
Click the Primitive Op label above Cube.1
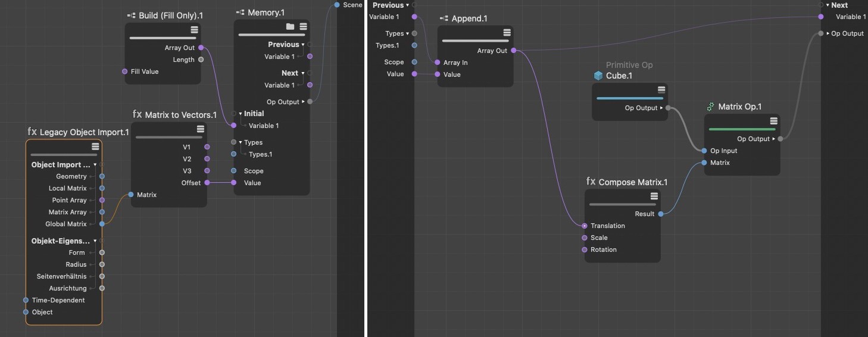[x=629, y=65]
